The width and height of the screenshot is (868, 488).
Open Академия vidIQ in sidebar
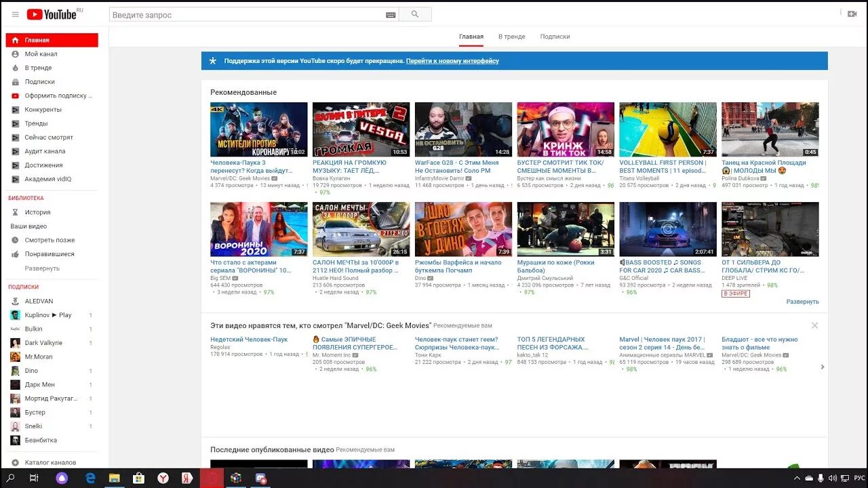click(52, 179)
